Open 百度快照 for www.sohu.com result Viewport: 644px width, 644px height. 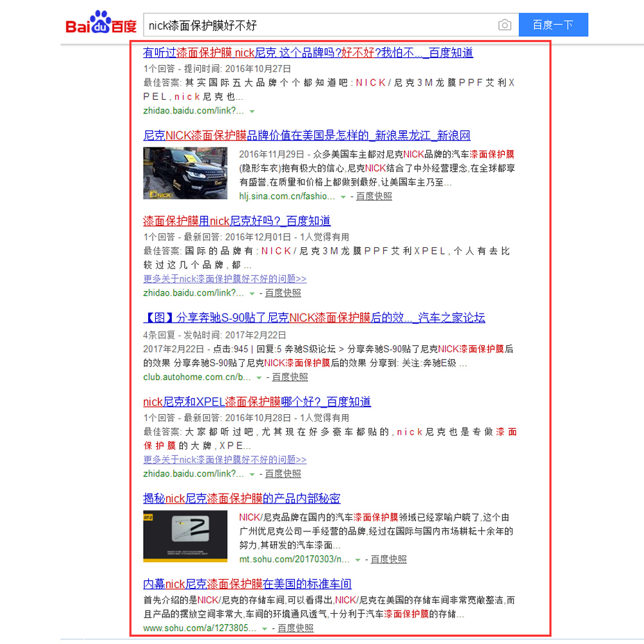[x=296, y=629]
